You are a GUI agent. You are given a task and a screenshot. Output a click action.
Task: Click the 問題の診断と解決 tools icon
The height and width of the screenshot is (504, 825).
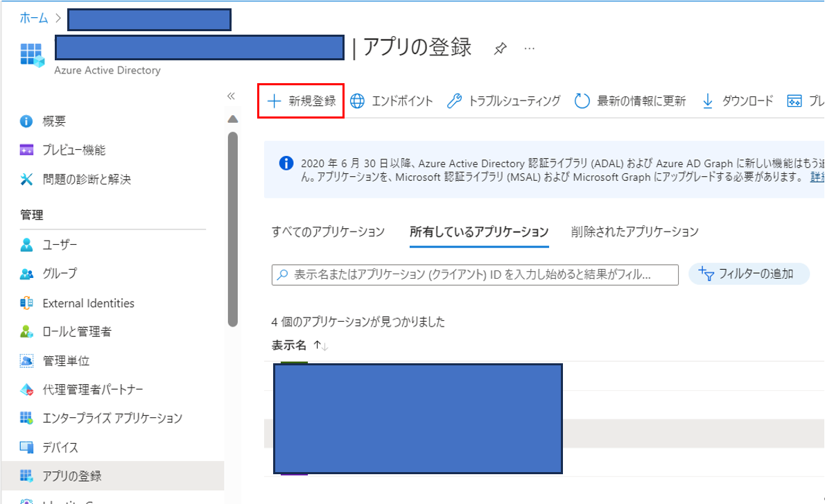pos(26,180)
